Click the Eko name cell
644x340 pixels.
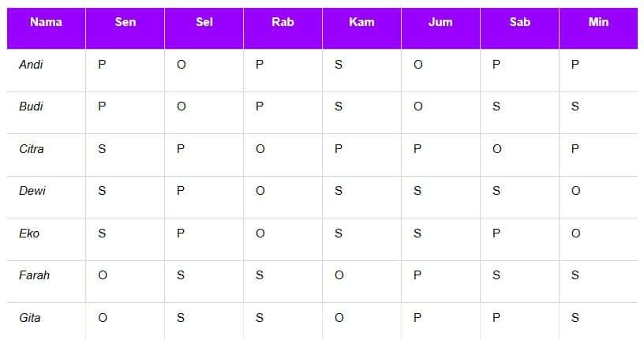tap(29, 234)
